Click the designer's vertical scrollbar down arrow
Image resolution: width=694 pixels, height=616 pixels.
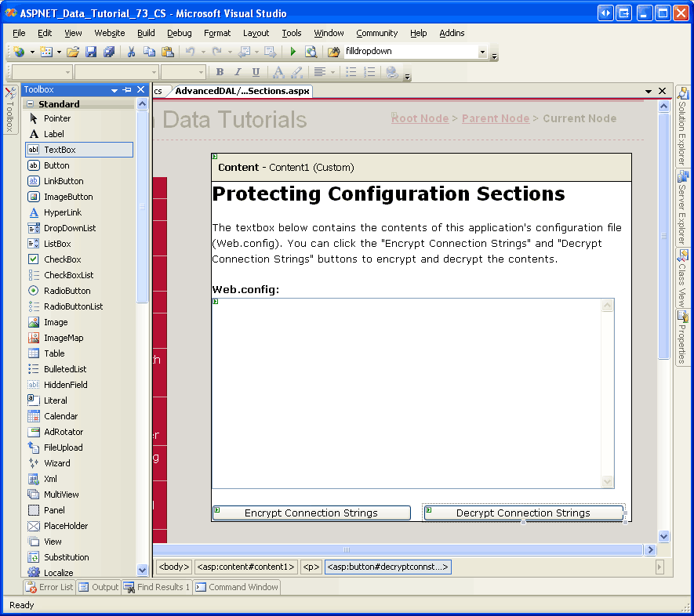[x=664, y=537]
